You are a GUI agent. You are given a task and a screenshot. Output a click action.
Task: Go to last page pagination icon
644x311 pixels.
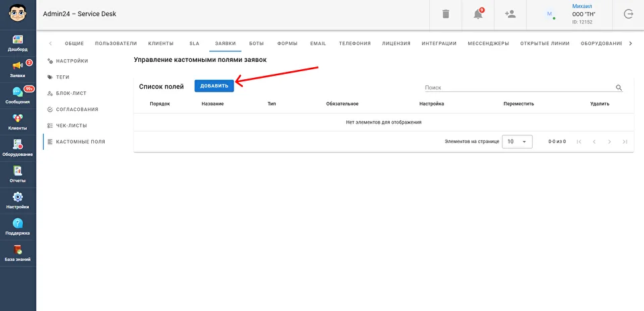tap(625, 142)
